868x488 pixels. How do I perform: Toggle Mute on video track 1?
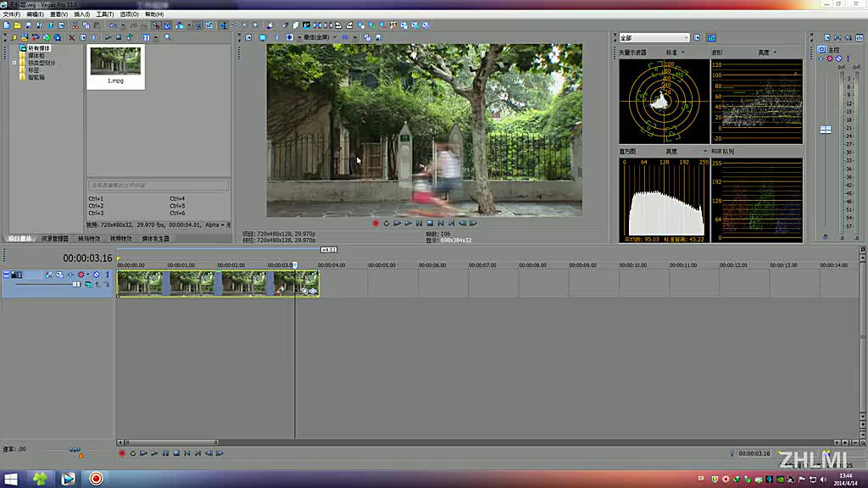(x=97, y=274)
